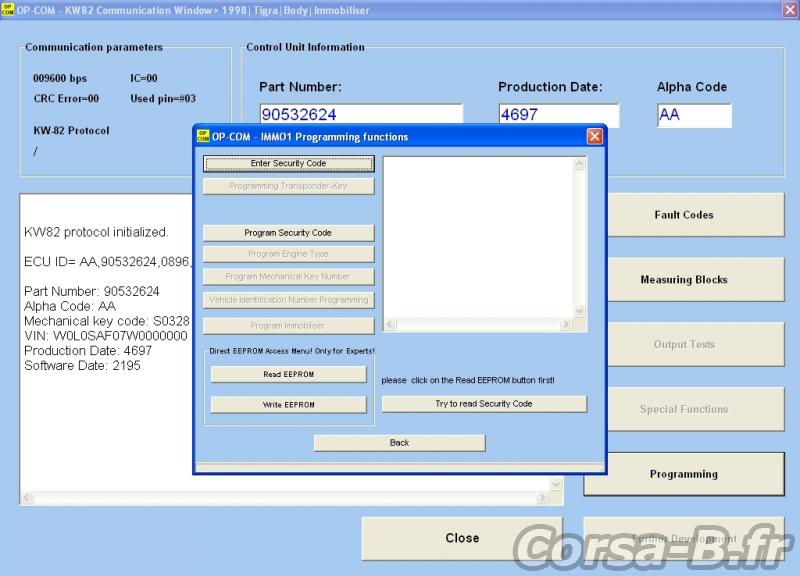The width and height of the screenshot is (800, 576).
Task: Click main log scroll-right arrow
Action: (x=543, y=498)
